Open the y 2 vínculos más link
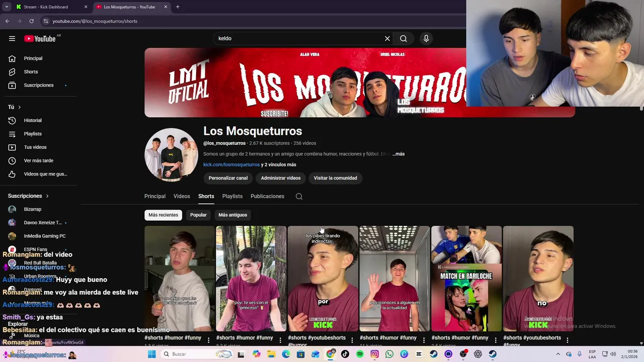 [x=279, y=165]
